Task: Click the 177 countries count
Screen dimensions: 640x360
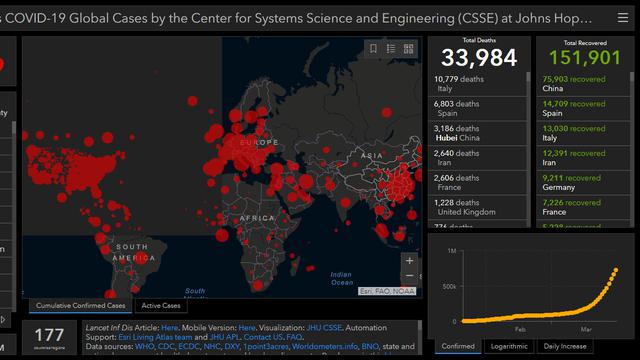Action: coord(49,335)
